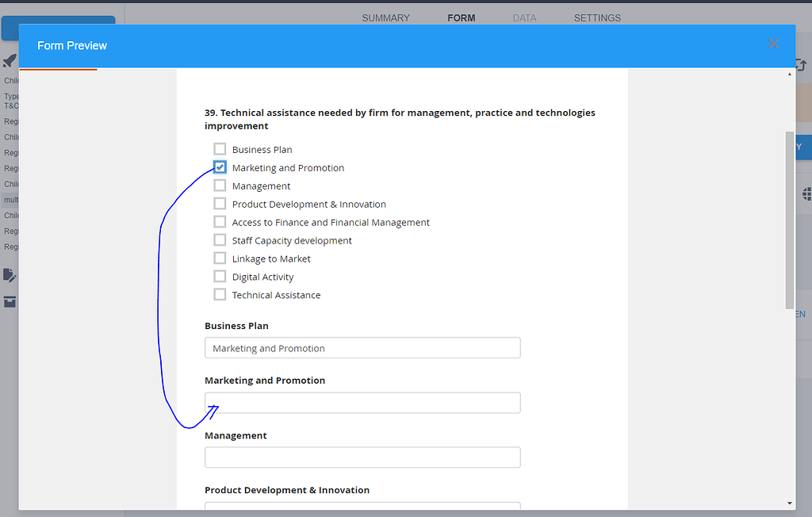Check Product Development & Innovation

(219, 203)
